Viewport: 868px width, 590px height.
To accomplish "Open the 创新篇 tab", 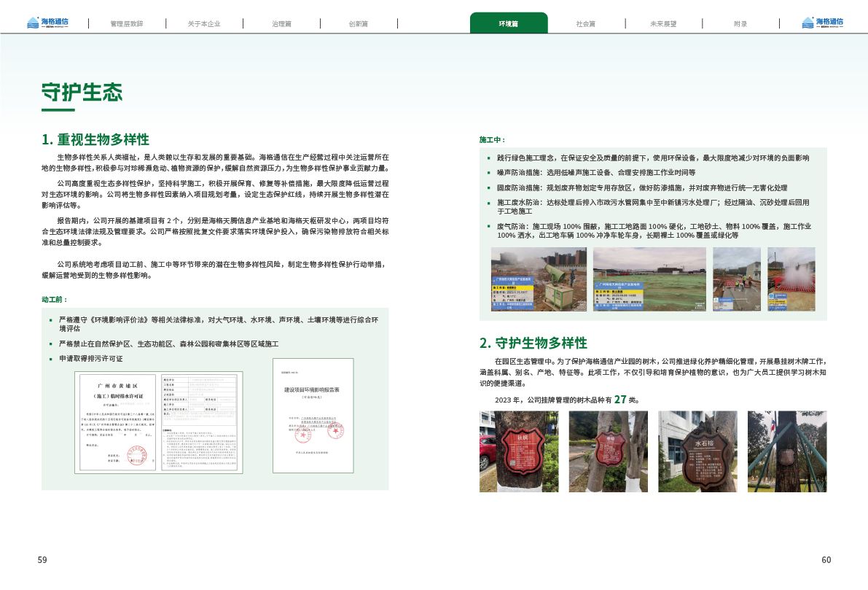I will (x=358, y=23).
